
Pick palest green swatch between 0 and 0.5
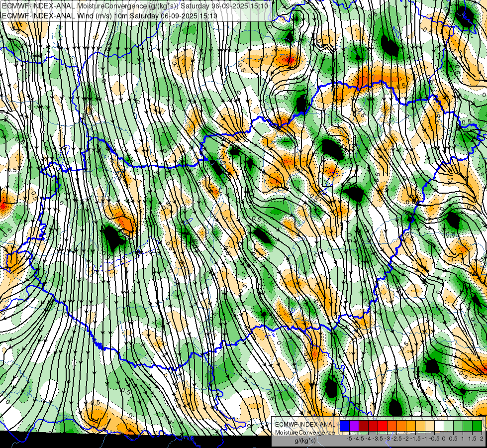point(449,426)
